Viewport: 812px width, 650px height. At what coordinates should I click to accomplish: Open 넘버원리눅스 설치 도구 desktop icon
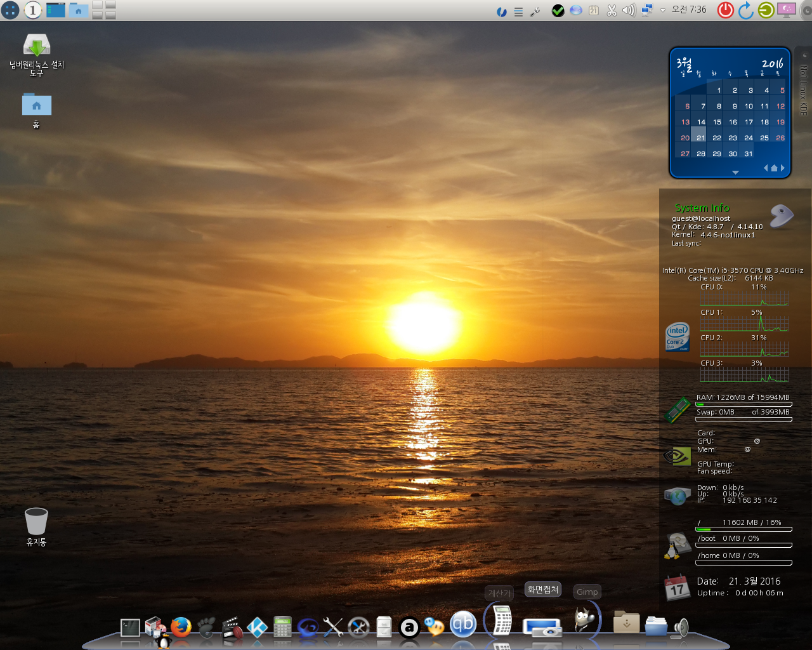pos(37,55)
